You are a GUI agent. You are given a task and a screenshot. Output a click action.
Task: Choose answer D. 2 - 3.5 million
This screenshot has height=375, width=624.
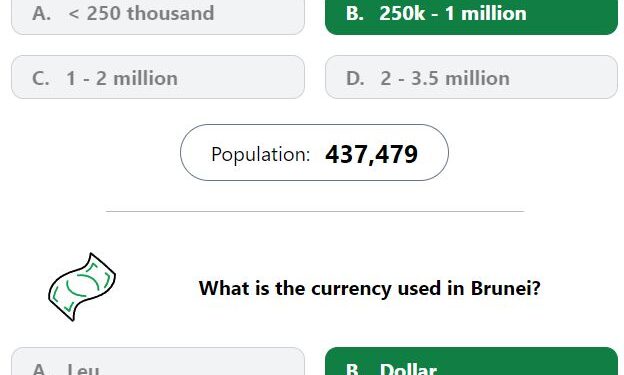click(471, 77)
